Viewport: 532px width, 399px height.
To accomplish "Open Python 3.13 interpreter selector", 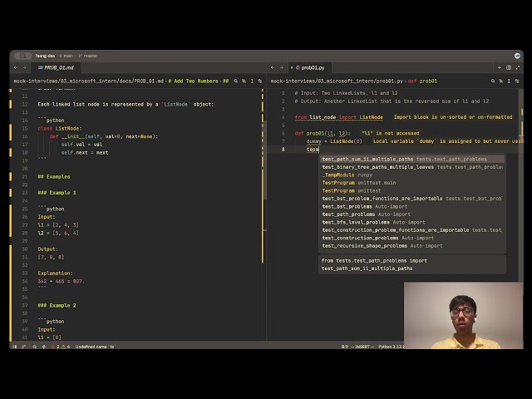I will tap(391, 347).
